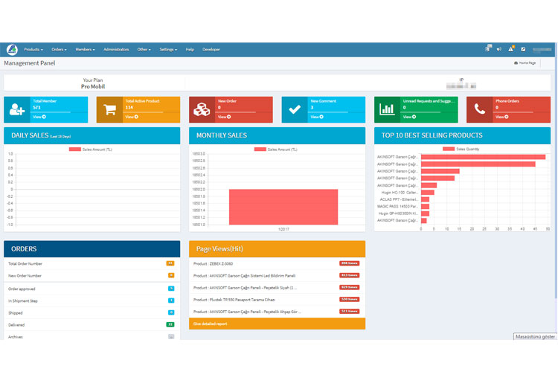Click the external link icon in navbar
558x392 pixels.
(523, 49)
